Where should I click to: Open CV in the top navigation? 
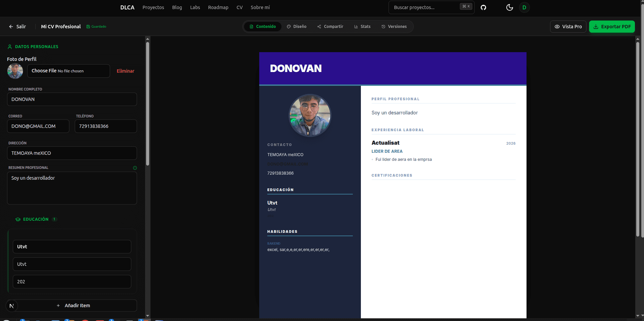point(240,7)
